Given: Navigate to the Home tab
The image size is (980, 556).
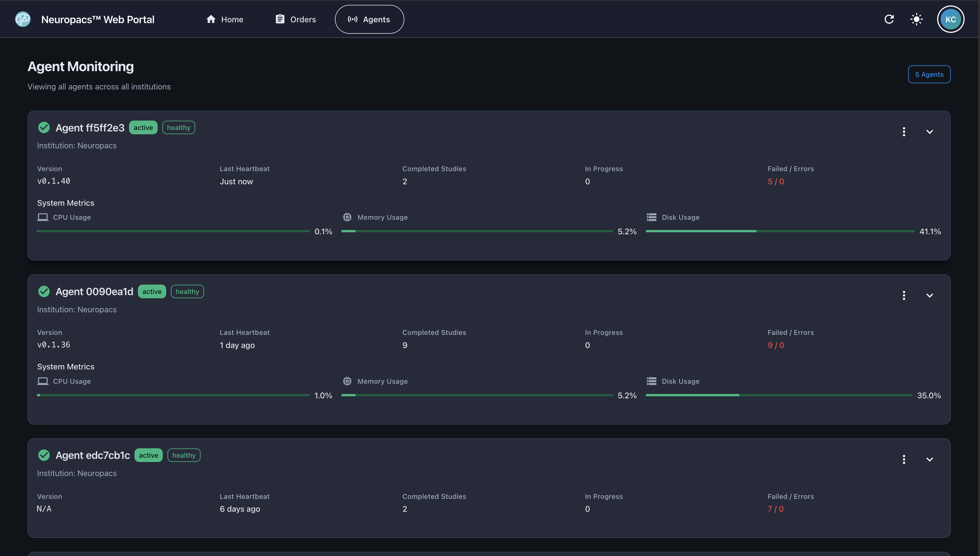Looking at the screenshot, I should click(x=225, y=19).
